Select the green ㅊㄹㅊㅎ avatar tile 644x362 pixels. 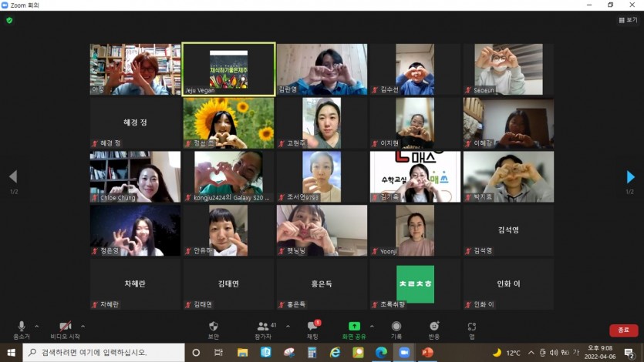coord(415,284)
